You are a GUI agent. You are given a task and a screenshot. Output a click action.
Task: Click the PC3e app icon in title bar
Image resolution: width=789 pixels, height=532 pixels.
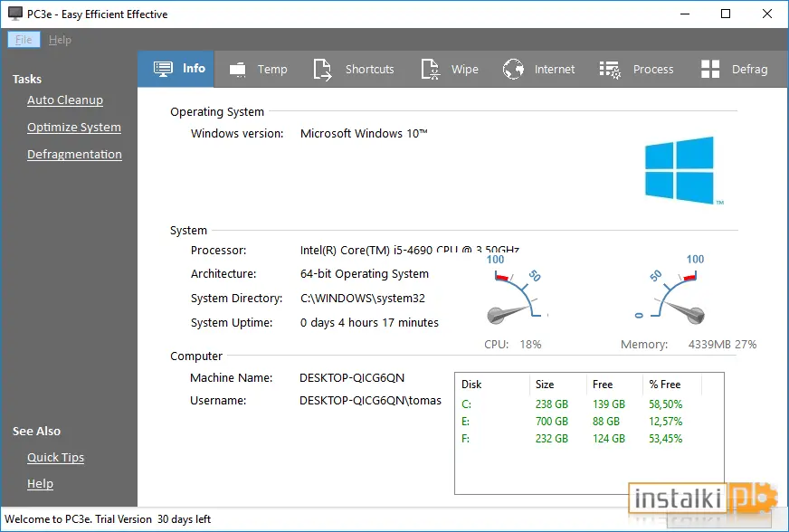[15, 14]
